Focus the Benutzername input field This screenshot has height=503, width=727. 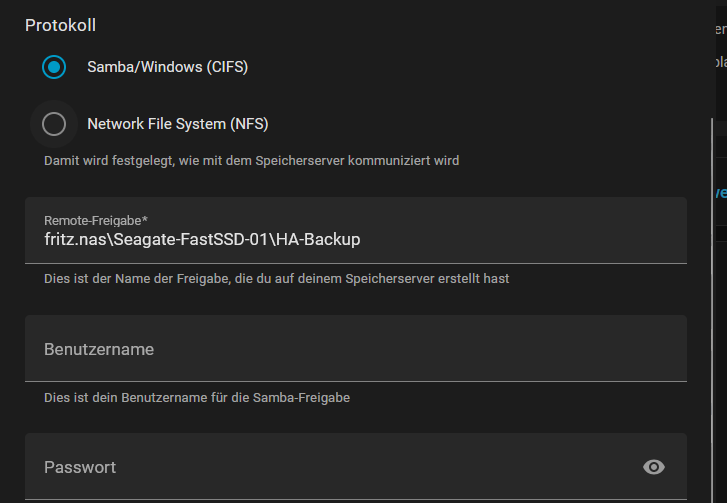(356, 349)
